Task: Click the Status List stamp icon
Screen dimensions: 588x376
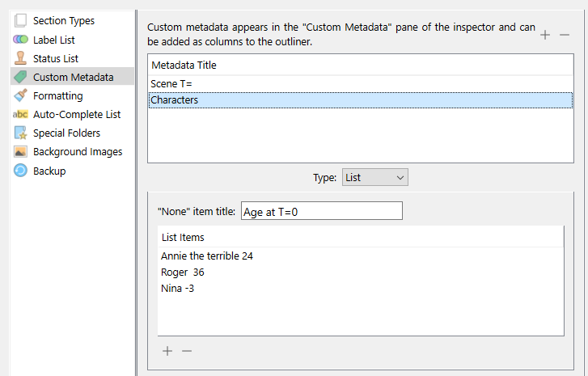Action: click(x=20, y=58)
